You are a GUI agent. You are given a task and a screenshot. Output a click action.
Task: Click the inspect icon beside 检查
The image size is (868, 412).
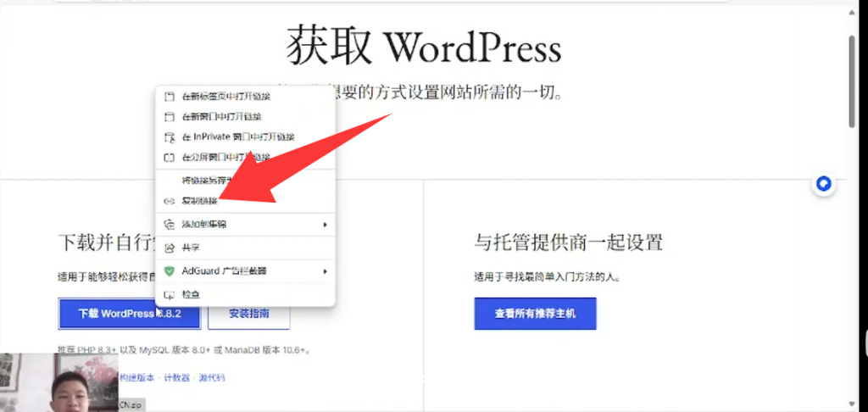[170, 295]
